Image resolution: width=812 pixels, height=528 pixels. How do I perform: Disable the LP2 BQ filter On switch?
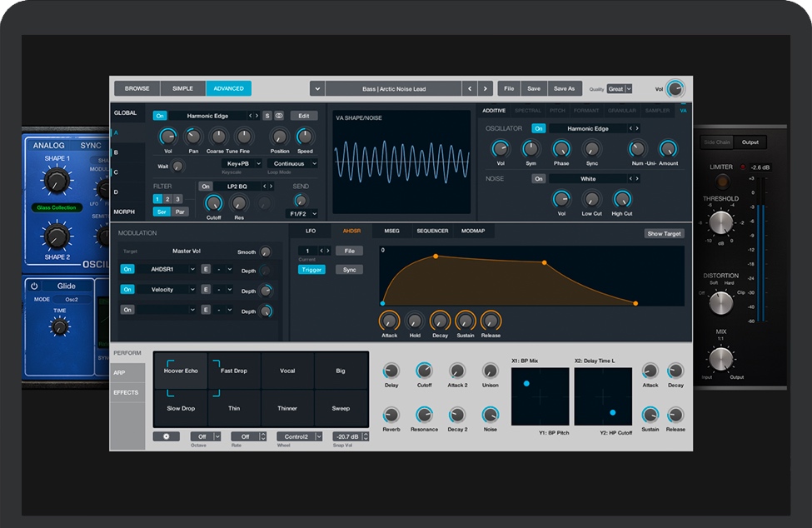(x=205, y=187)
